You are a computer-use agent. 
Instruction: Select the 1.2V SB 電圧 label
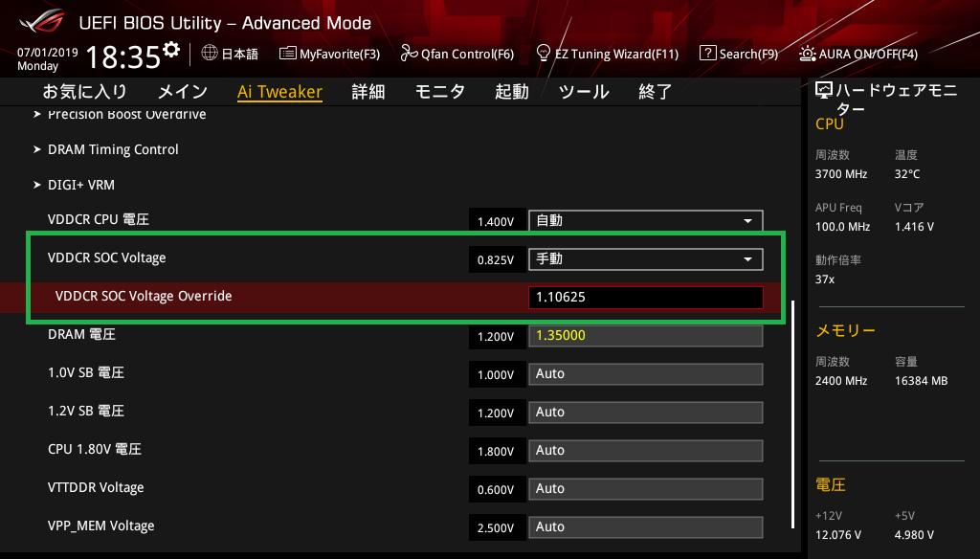tap(86, 411)
